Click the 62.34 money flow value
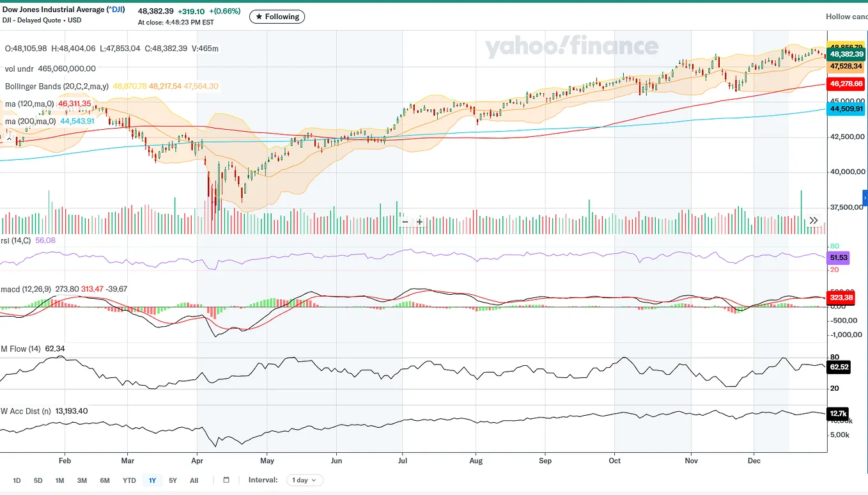Image resolution: width=868 pixels, height=495 pixels. pos(55,349)
